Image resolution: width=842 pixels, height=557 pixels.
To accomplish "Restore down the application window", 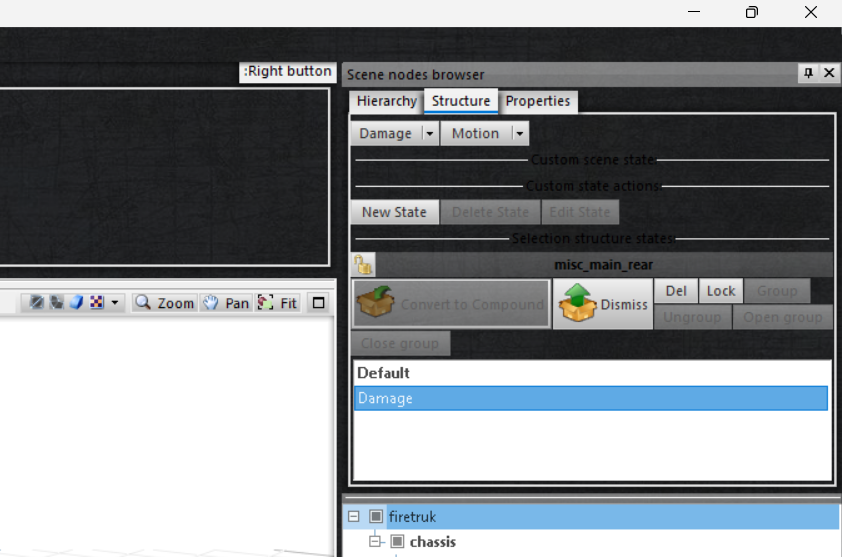I will pos(752,12).
